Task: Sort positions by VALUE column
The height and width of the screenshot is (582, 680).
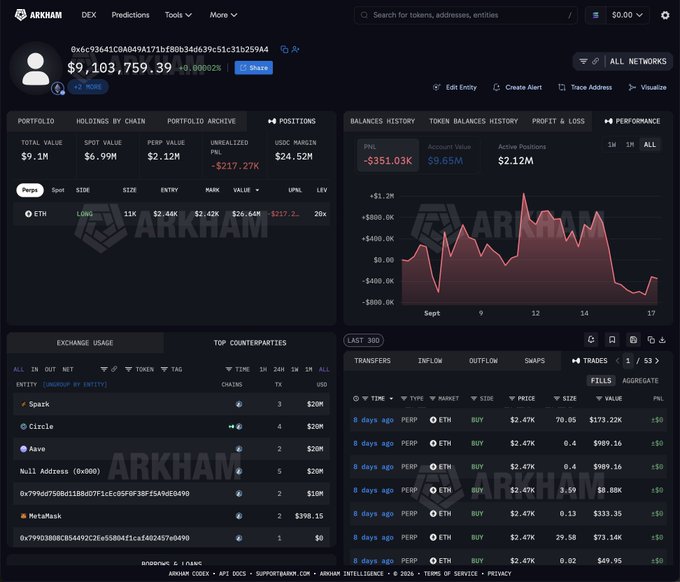Action: pos(246,190)
